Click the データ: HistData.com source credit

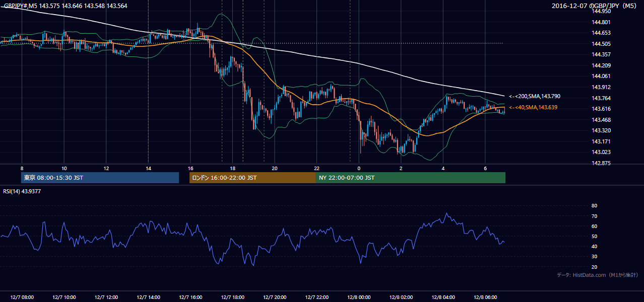(x=598, y=275)
